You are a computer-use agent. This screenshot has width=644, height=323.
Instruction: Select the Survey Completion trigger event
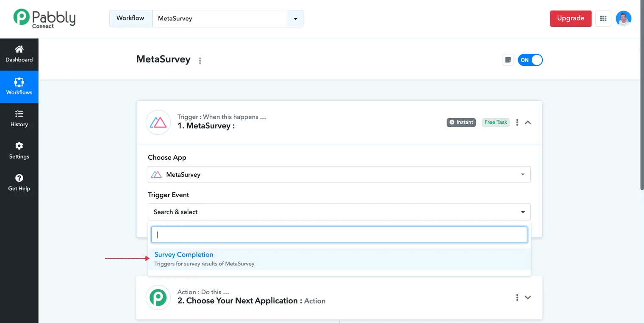(x=339, y=259)
